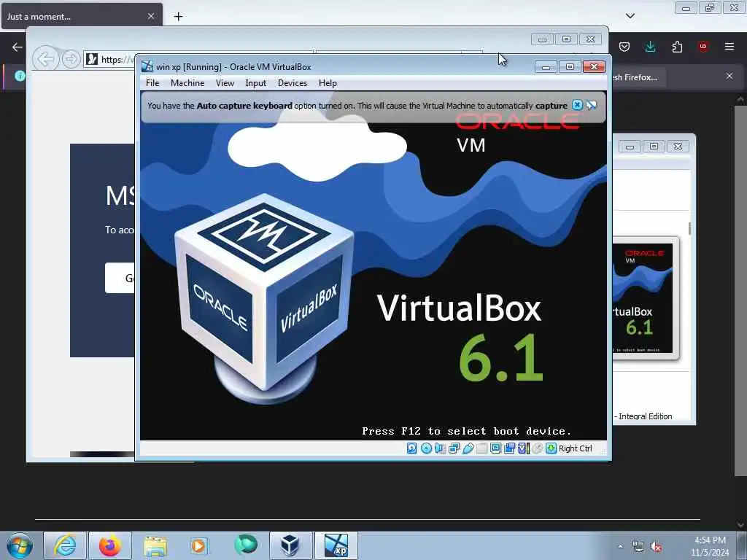Open Windows Explorer from the taskbar
The image size is (747, 560).
coord(155,545)
